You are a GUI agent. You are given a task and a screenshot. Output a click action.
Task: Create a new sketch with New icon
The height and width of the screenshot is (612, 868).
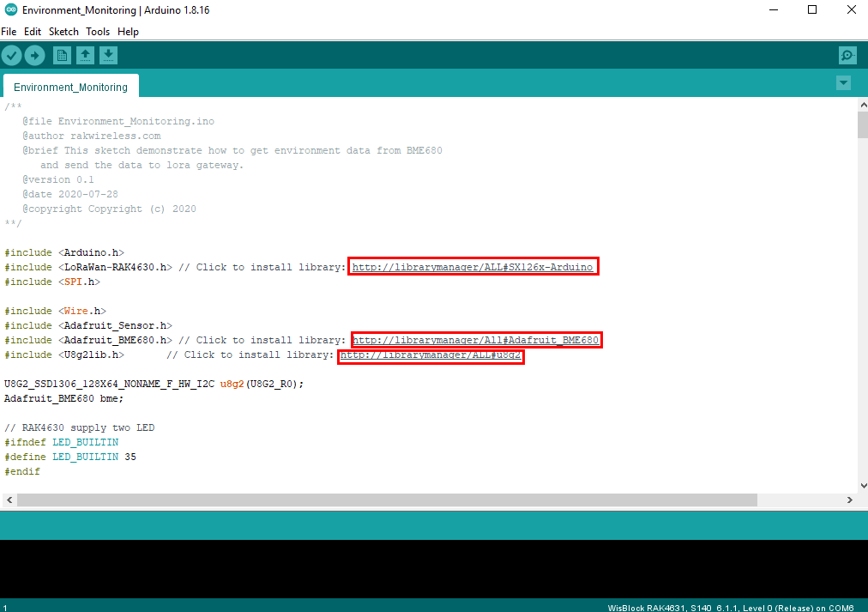(63, 56)
